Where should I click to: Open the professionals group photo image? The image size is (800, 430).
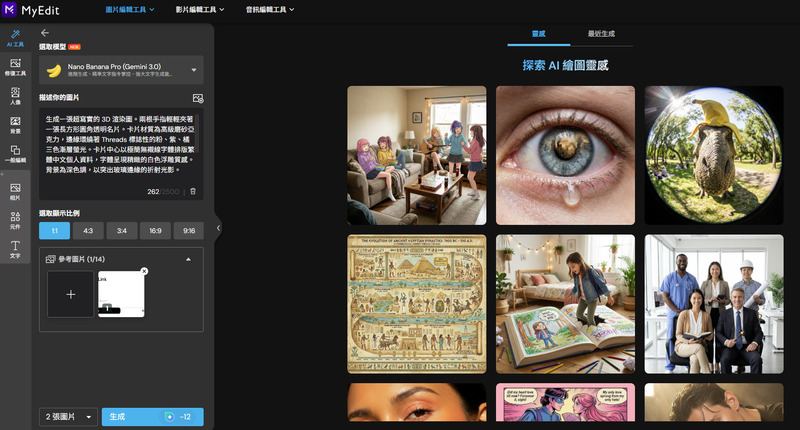pos(714,304)
